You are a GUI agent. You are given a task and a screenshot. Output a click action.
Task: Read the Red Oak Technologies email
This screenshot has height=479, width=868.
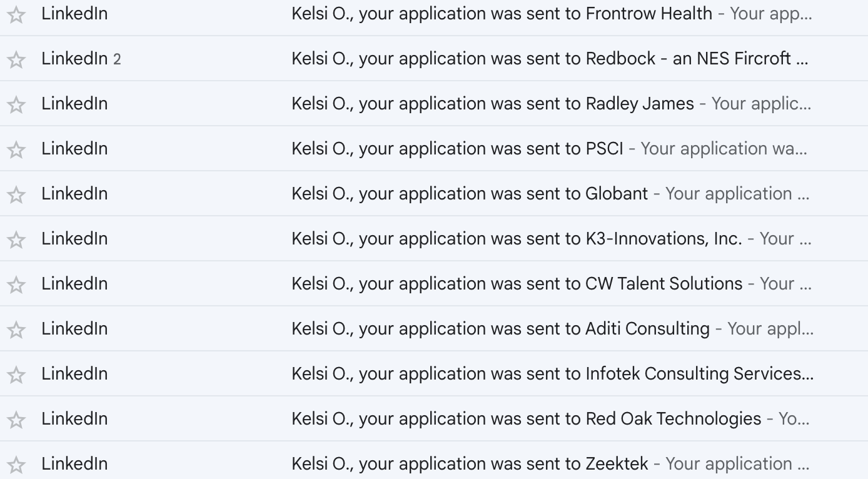[434, 419]
